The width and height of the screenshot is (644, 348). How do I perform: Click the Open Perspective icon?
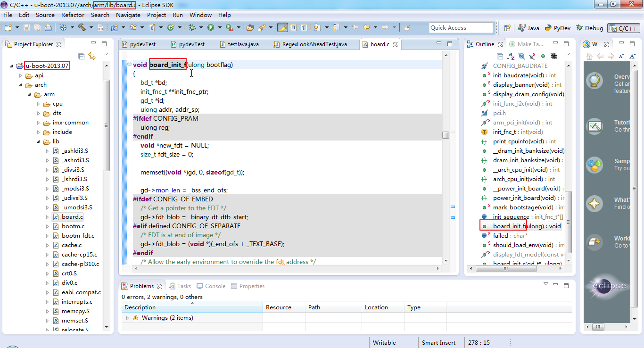tap(507, 28)
